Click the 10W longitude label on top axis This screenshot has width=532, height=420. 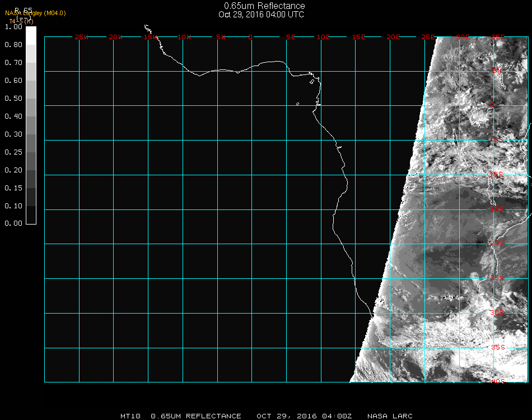click(x=184, y=37)
